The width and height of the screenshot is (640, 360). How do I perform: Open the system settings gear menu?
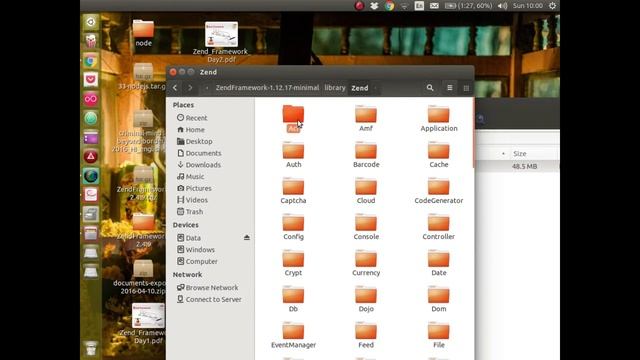tap(552, 6)
